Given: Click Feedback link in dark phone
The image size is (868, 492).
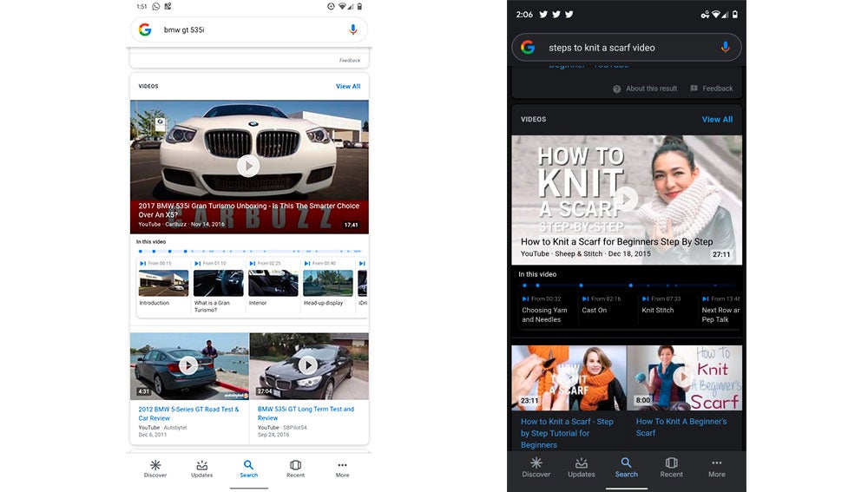Looking at the screenshot, I should [712, 89].
